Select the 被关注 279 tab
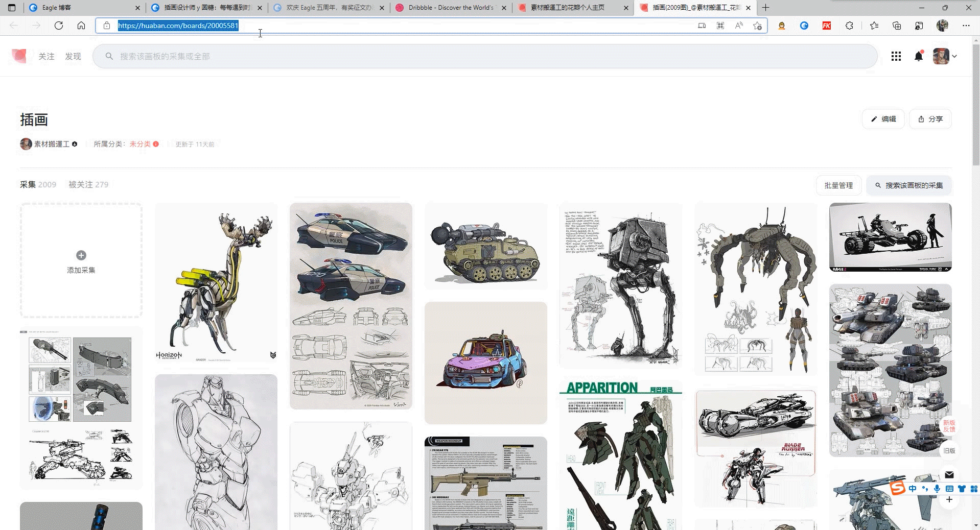Viewport: 980px width, 530px height. click(88, 185)
